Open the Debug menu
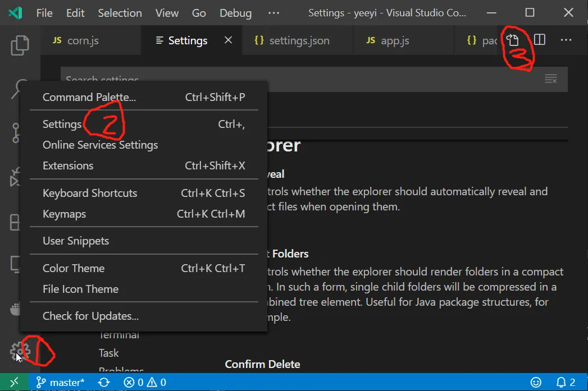This screenshot has width=588, height=391. pos(235,13)
